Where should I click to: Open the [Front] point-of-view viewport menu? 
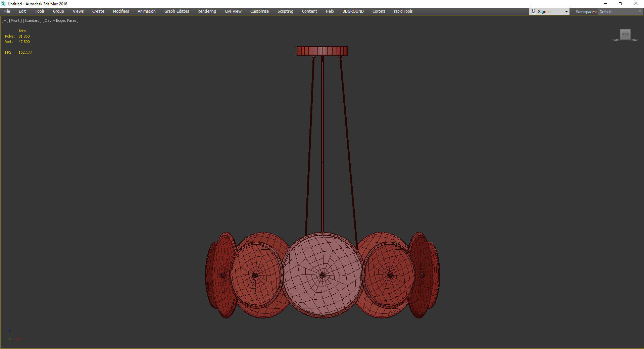15,20
